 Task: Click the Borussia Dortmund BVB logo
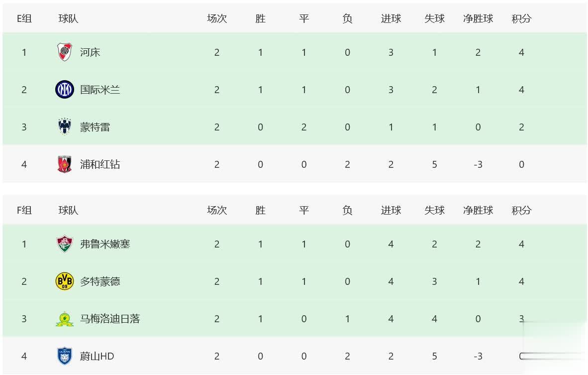(x=64, y=281)
